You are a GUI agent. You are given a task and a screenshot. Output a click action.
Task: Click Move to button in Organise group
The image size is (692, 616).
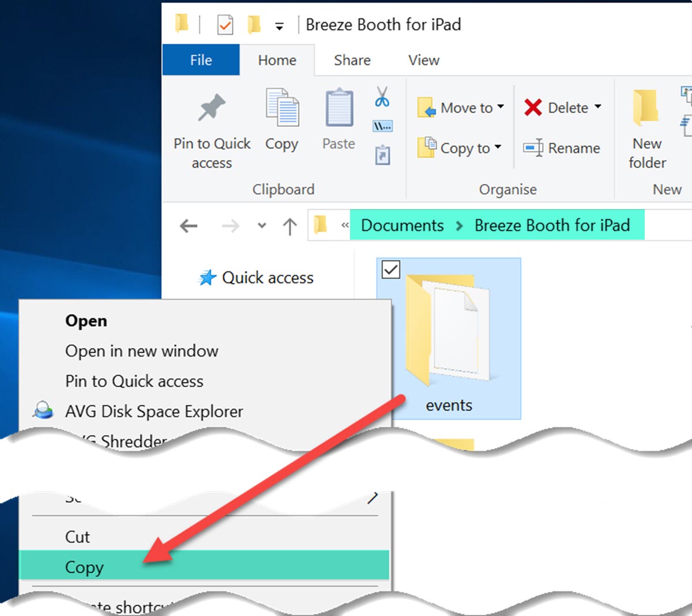point(461,108)
